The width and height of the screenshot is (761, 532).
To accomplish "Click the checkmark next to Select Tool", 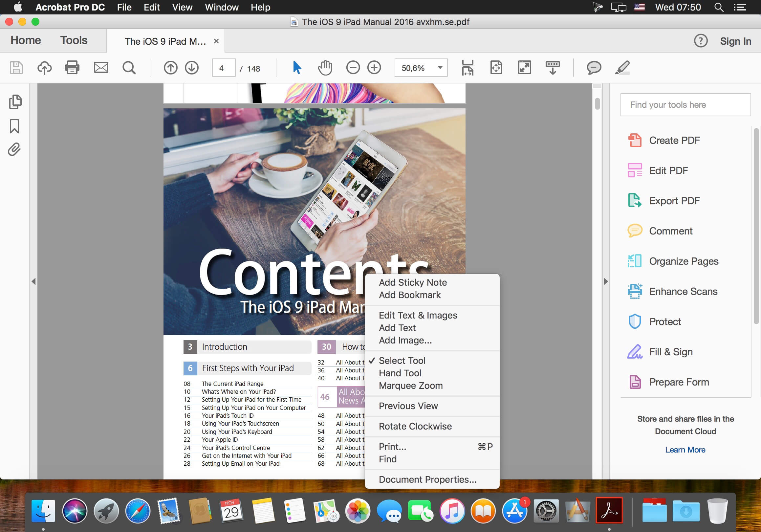I will [371, 360].
